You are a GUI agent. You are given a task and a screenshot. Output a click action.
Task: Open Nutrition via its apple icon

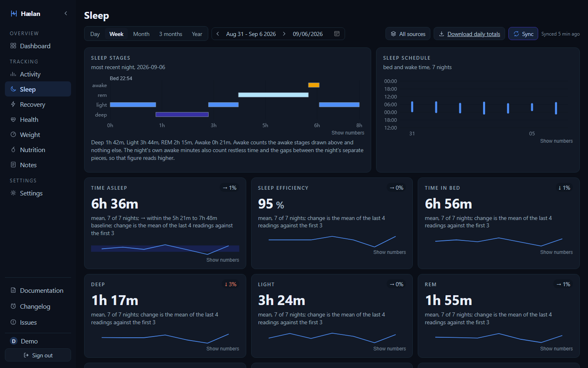click(13, 150)
